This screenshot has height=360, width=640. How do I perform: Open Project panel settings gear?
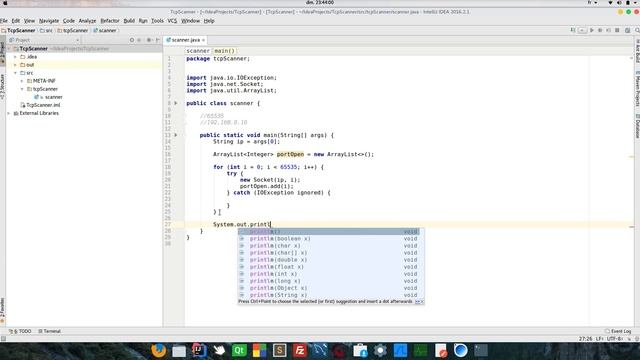coord(149,40)
